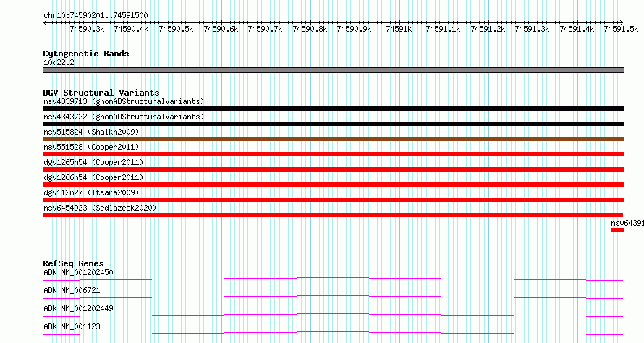
Task: Select the black bar under nsv4339713
Action: (333, 109)
